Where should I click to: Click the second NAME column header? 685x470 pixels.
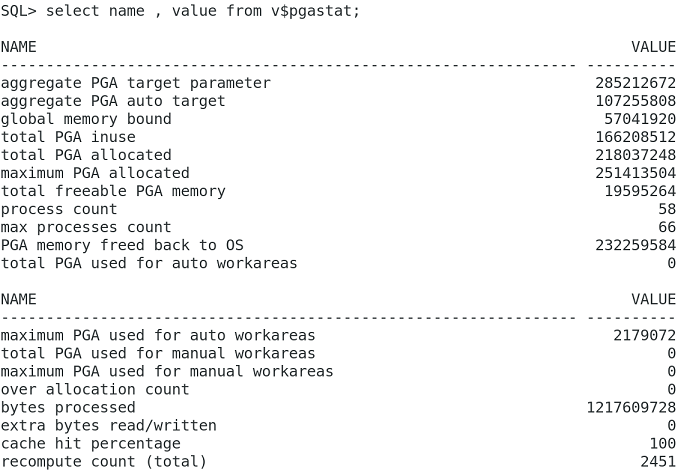tap(18, 299)
